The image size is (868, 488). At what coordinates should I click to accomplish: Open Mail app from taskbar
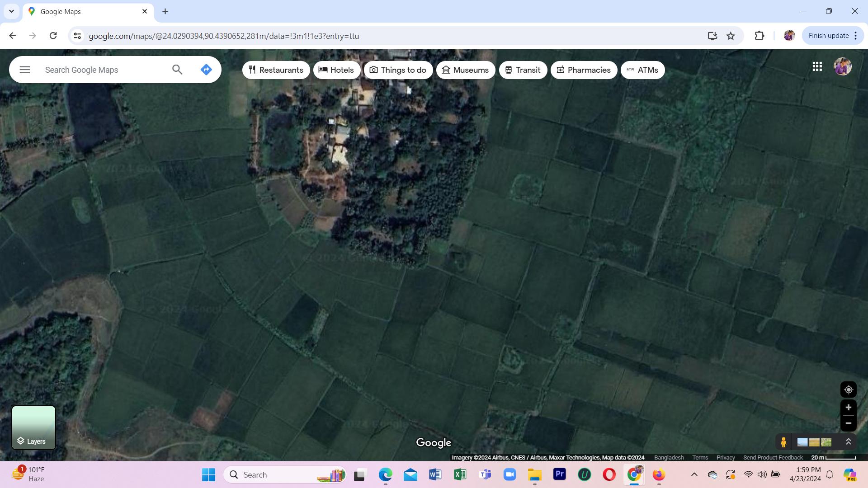coord(410,474)
